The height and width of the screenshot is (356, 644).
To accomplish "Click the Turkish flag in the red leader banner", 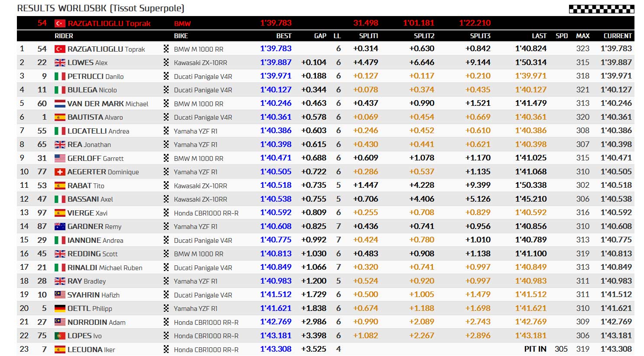I will coord(60,23).
